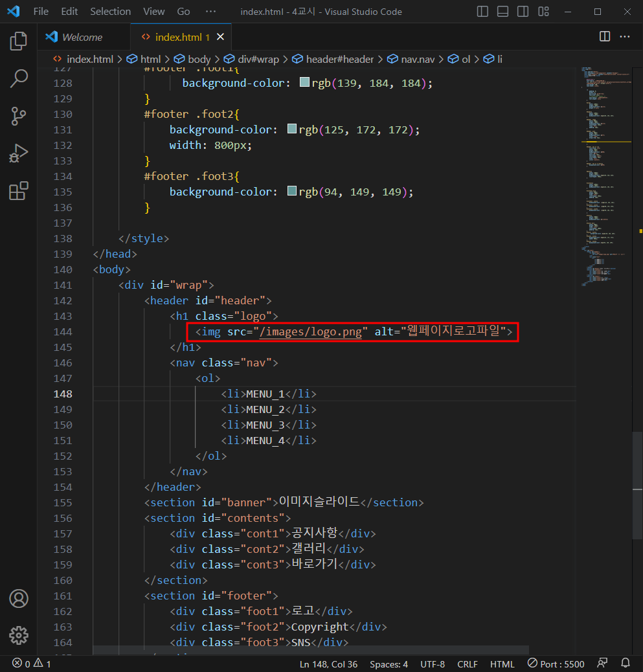Click Ln 148, Col 36 status entry
Viewport: 643px width, 672px height.
(x=328, y=664)
